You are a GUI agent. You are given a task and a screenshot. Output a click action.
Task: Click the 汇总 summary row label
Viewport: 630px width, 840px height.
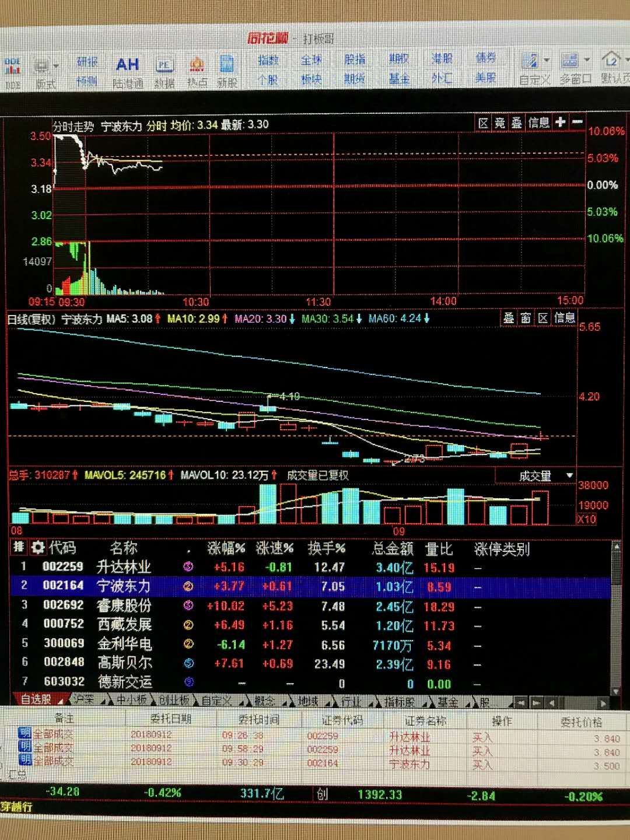pos(17,775)
